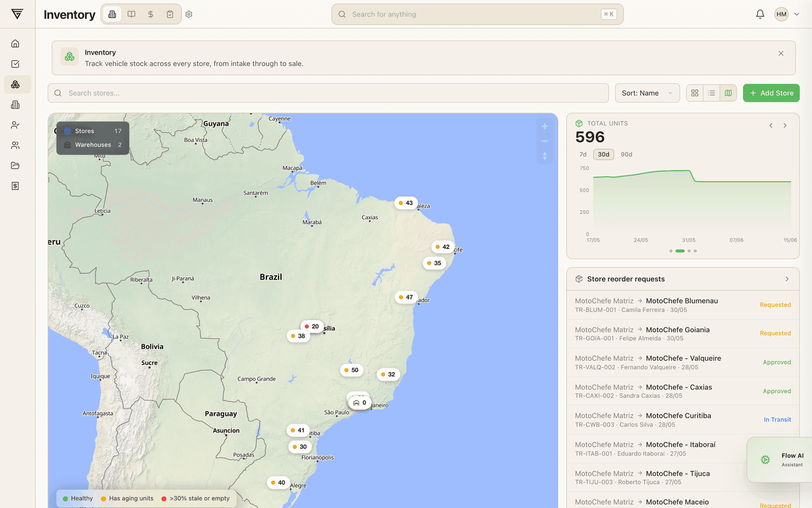Viewport: 812px width, 508px height.
Task: Open the tasks checkbox icon in sidebar
Action: click(x=15, y=64)
